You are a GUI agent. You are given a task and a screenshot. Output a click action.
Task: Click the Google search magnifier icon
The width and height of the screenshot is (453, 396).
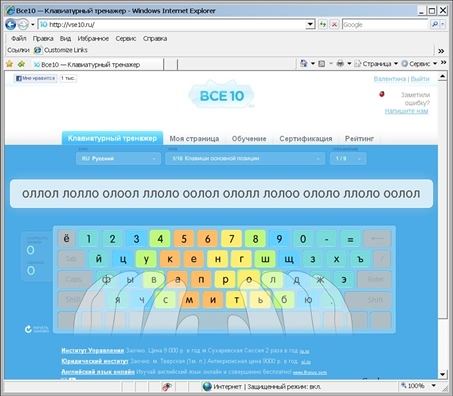tap(435, 24)
